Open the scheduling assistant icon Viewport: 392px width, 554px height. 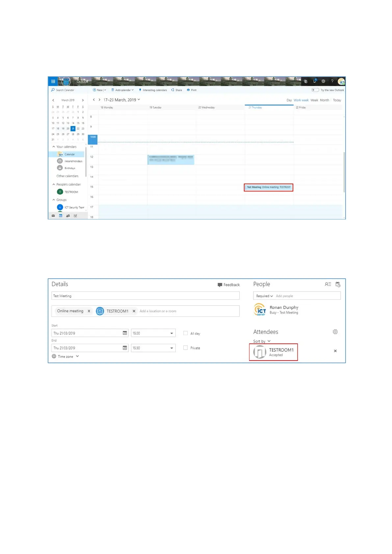338,284
